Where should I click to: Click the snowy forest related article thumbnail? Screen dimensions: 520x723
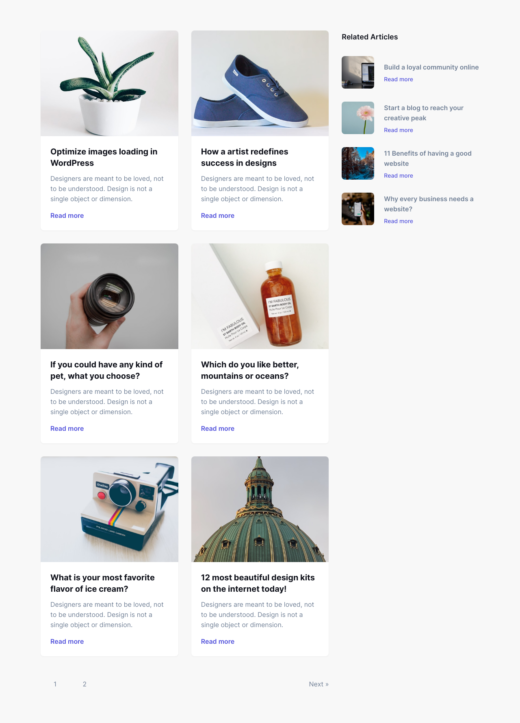pos(358,163)
